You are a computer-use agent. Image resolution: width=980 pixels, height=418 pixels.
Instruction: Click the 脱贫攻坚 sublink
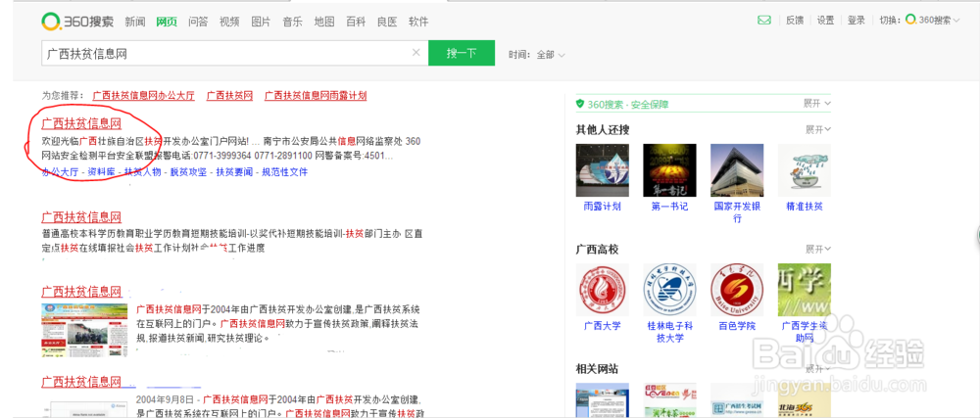[x=189, y=172]
